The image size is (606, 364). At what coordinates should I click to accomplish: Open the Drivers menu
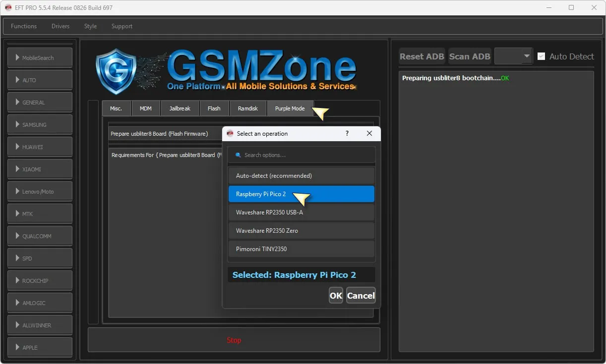coord(61,26)
